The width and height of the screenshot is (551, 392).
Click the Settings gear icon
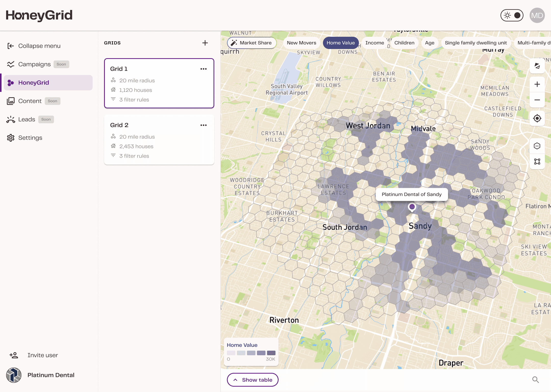pos(11,138)
